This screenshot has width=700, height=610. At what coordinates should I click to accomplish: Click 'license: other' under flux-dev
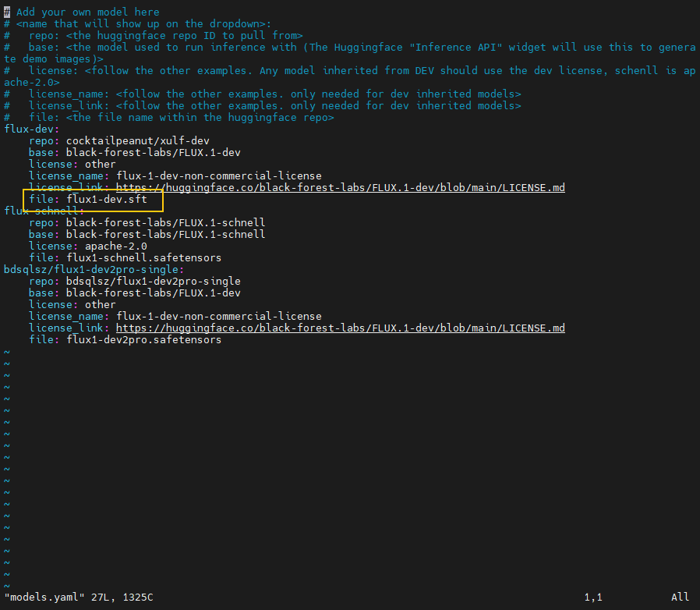click(72, 164)
